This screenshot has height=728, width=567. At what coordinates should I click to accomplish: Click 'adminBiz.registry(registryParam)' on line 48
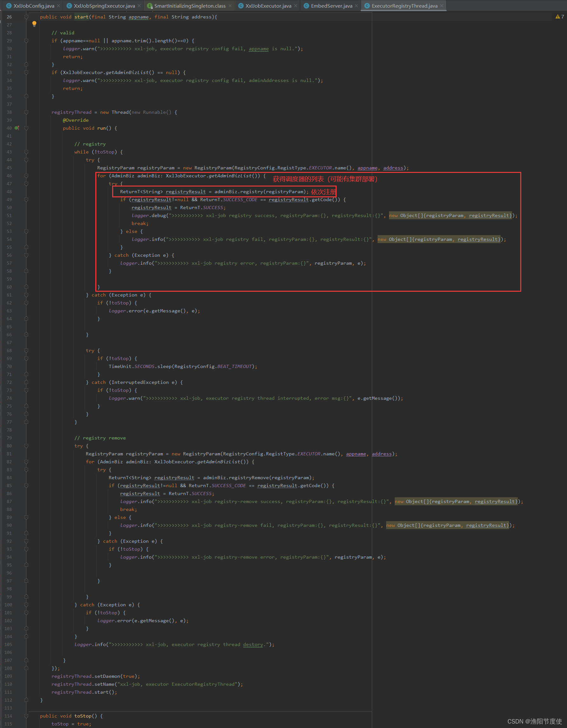coord(260,192)
